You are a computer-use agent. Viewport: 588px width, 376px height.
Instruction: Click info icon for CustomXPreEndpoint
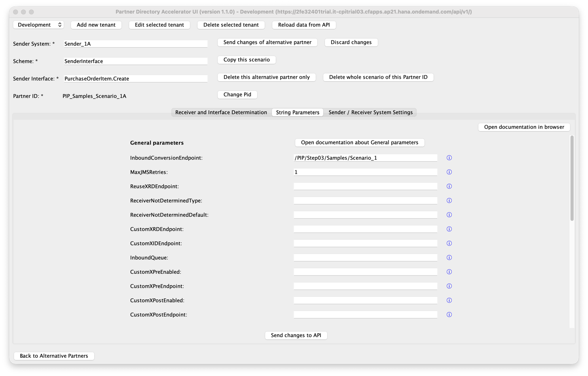(449, 286)
